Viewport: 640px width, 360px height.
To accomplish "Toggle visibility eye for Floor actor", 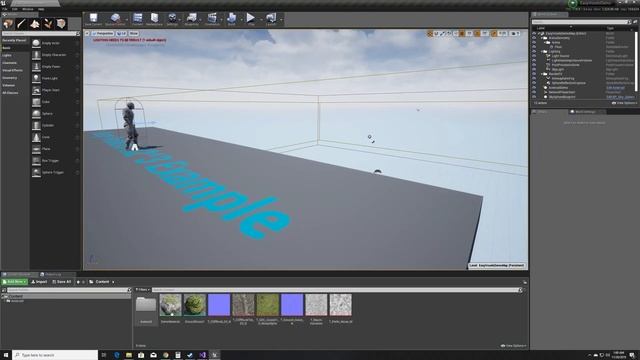I will [x=534, y=47].
